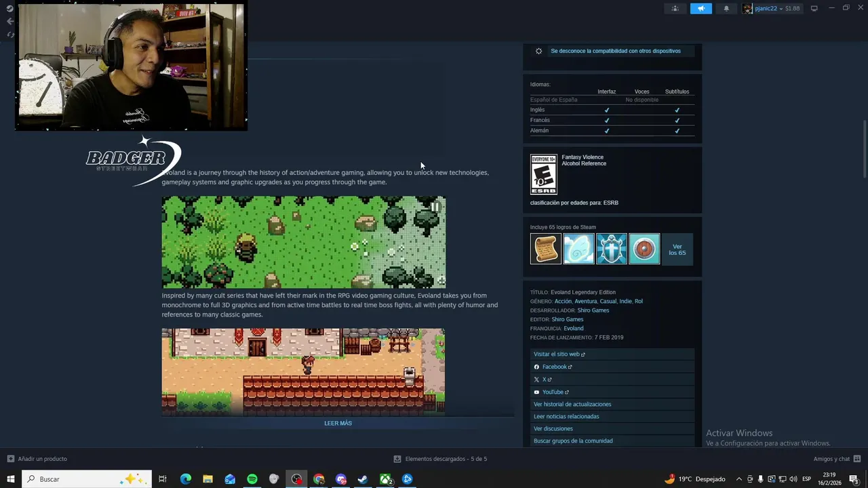This screenshot has height=488, width=868.
Task: Open the volume speaker tray icon
Action: pyautogui.click(x=792, y=479)
